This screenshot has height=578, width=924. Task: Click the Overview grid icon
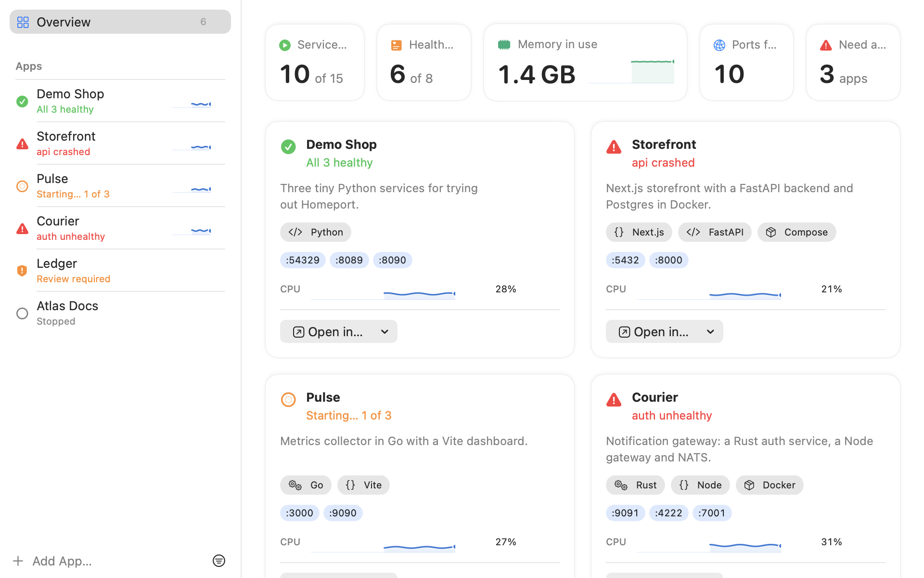click(x=23, y=22)
